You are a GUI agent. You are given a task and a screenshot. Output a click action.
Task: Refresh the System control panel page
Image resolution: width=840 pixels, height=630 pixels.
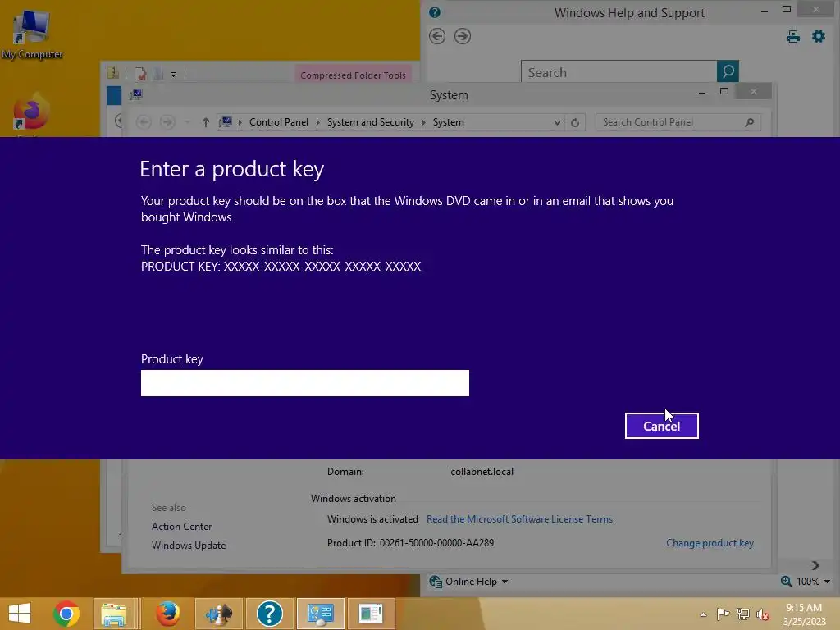click(575, 123)
